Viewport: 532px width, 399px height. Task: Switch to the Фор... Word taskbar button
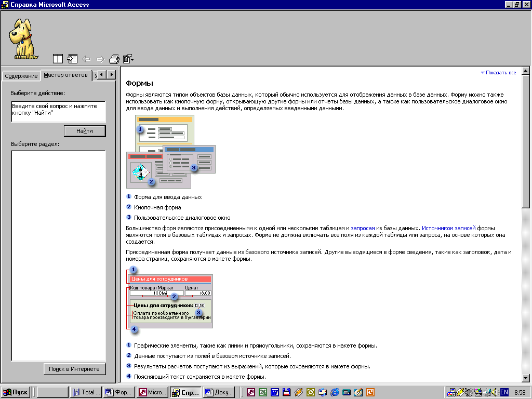click(x=119, y=392)
